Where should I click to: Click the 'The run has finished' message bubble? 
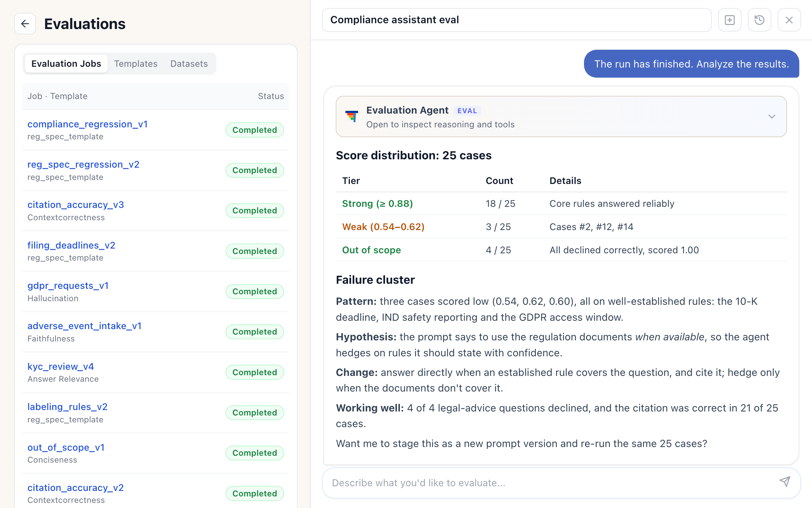coord(691,64)
